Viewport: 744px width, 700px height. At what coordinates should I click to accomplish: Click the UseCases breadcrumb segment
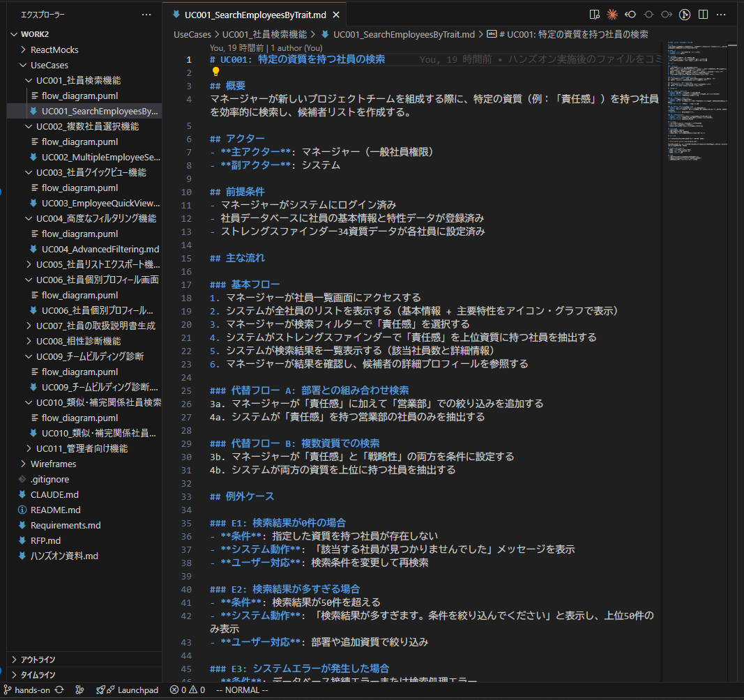point(192,34)
